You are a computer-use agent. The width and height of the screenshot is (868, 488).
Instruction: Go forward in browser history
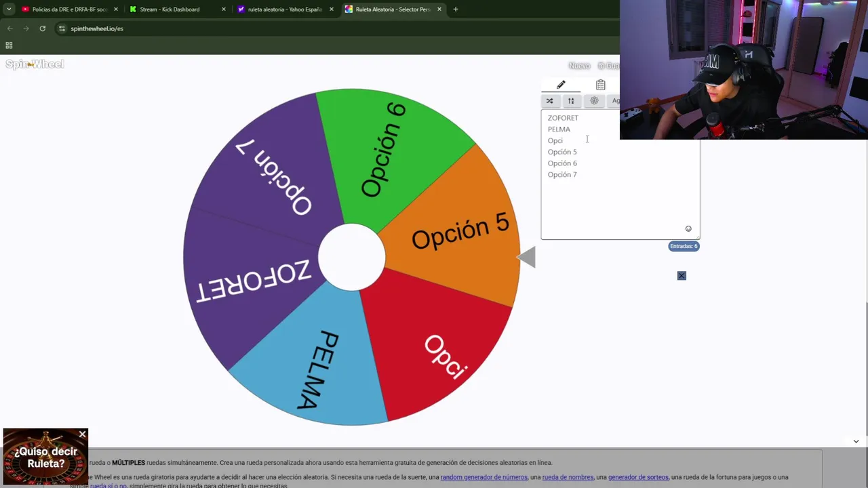[26, 28]
